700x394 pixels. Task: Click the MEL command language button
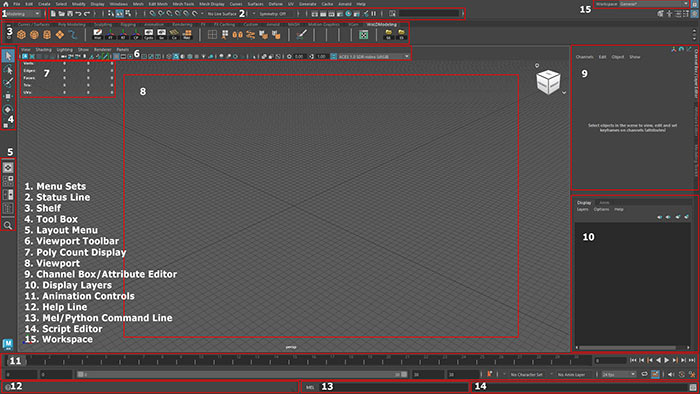[310, 387]
